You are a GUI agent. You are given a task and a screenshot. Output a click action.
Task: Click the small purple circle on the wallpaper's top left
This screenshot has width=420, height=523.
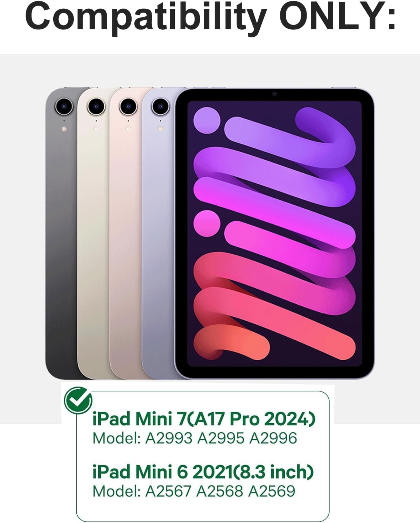(x=206, y=120)
